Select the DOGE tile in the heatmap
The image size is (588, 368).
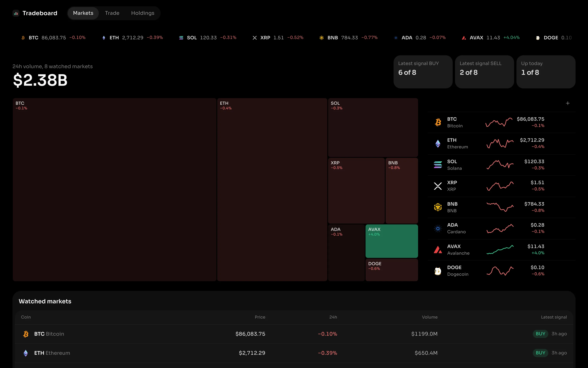[x=392, y=270]
